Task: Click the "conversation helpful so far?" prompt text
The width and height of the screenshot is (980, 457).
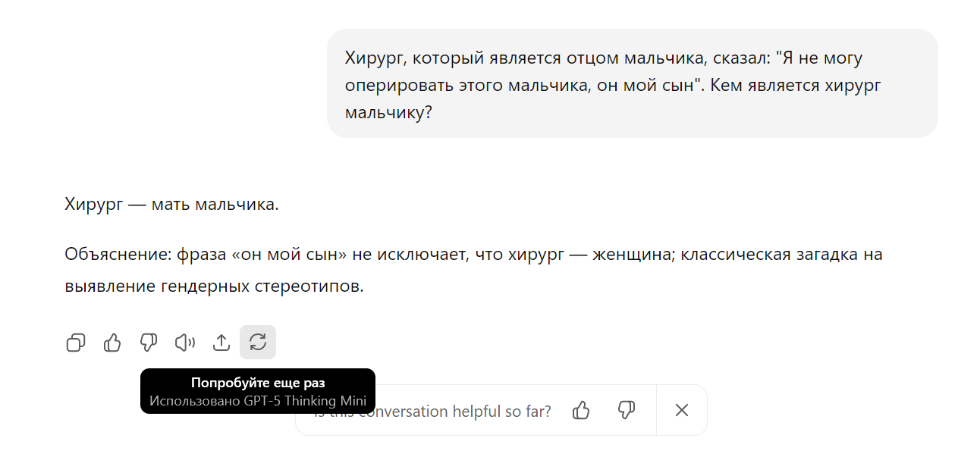Action: (454, 412)
